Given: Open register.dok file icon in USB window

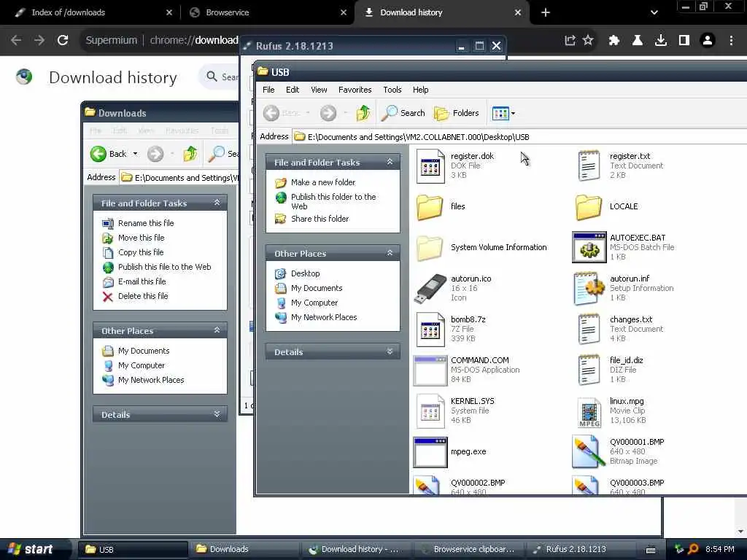Looking at the screenshot, I should click(x=430, y=166).
